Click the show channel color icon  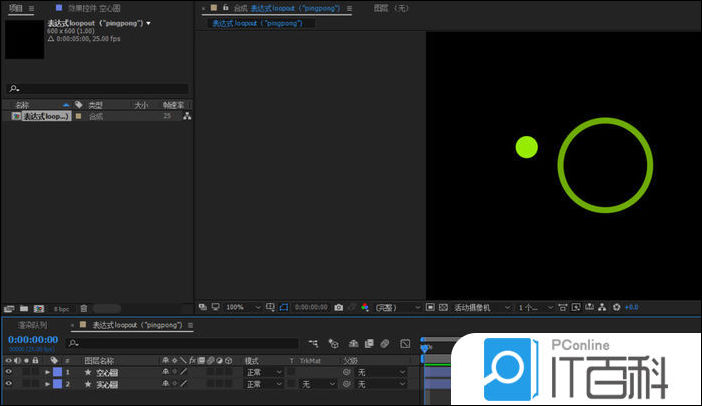pos(365,307)
